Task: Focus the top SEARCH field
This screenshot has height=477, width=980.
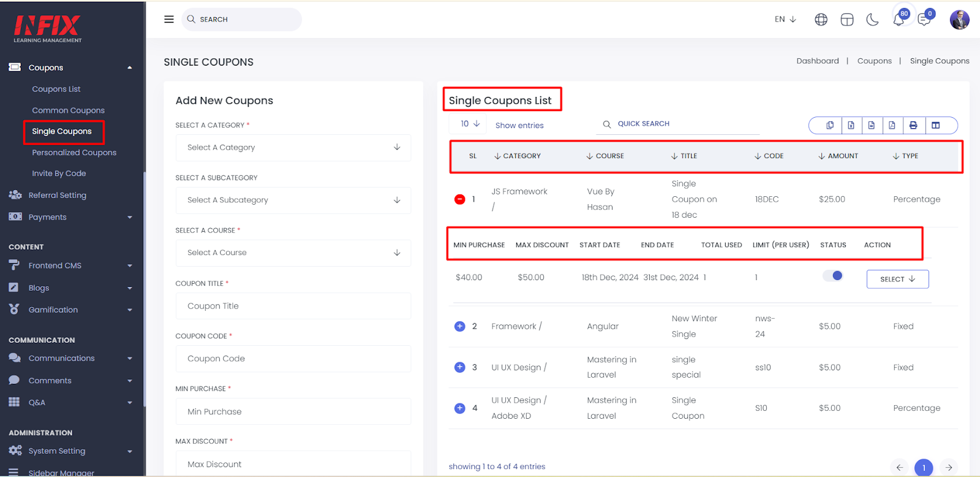Action: (x=241, y=19)
